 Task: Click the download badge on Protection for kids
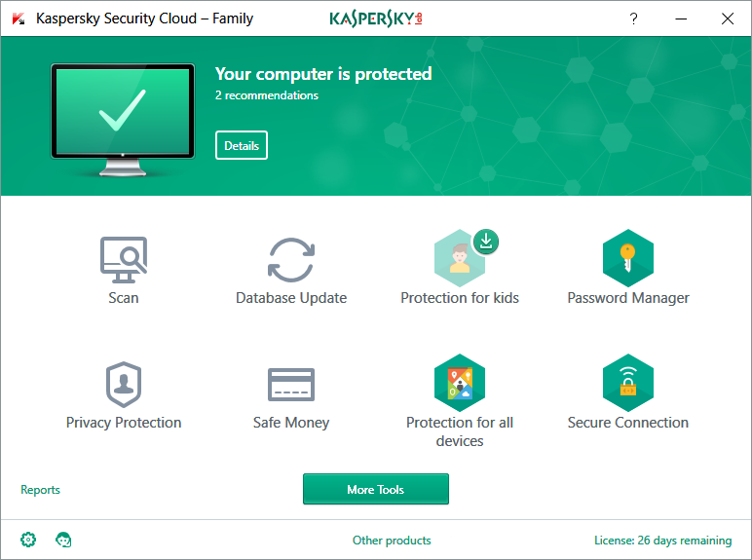click(x=486, y=242)
